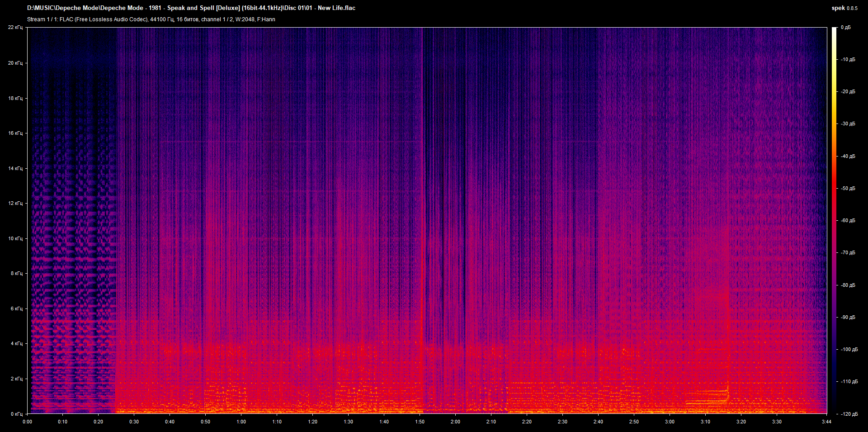Select the 1:00 time axis marker
This screenshot has height=432, width=868.
coord(241,422)
